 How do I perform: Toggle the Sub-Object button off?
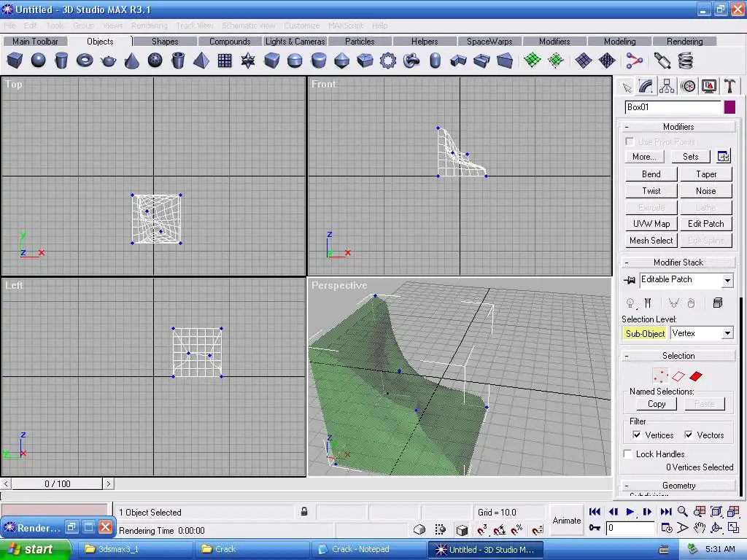645,333
